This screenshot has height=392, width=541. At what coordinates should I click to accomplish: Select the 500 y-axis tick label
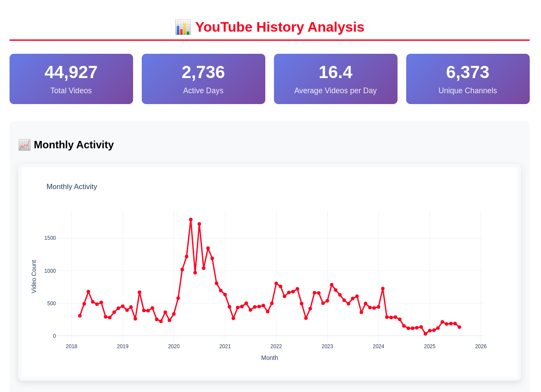(x=52, y=304)
